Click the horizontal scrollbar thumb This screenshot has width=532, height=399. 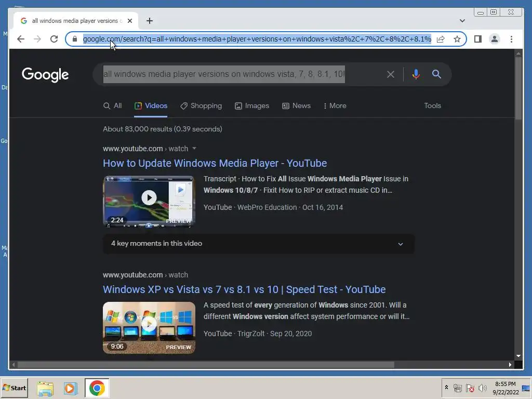click(206, 365)
